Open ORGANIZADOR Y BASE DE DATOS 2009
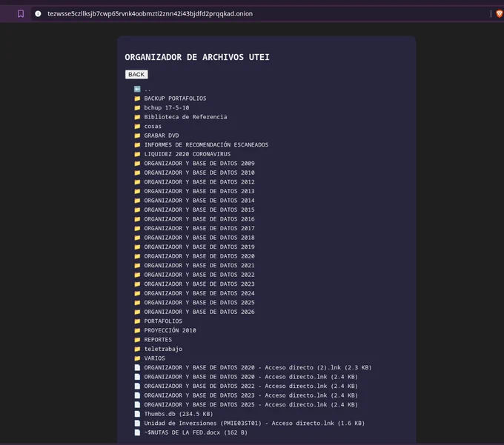Viewport: 504px width, 445px height. [x=199, y=164]
